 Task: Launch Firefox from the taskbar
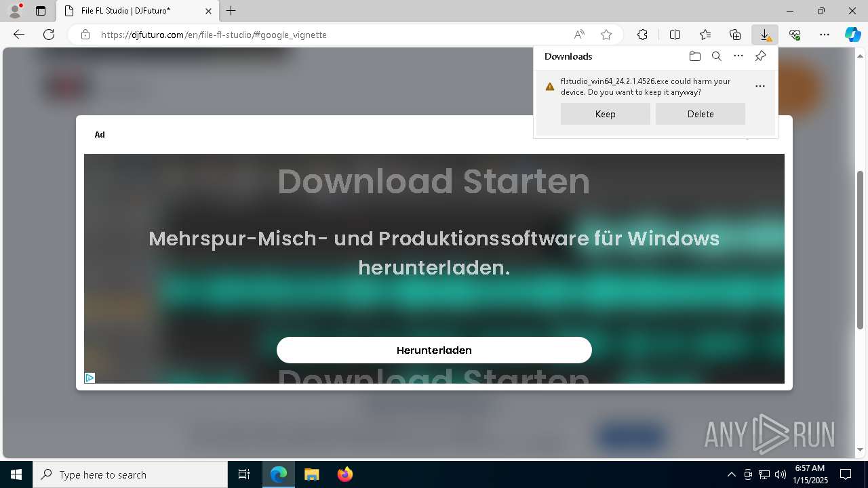(344, 474)
